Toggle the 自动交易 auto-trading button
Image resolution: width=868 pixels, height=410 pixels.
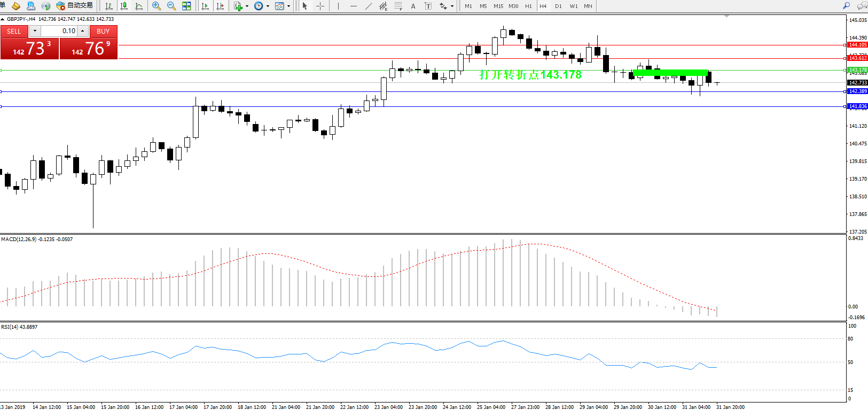coord(75,6)
